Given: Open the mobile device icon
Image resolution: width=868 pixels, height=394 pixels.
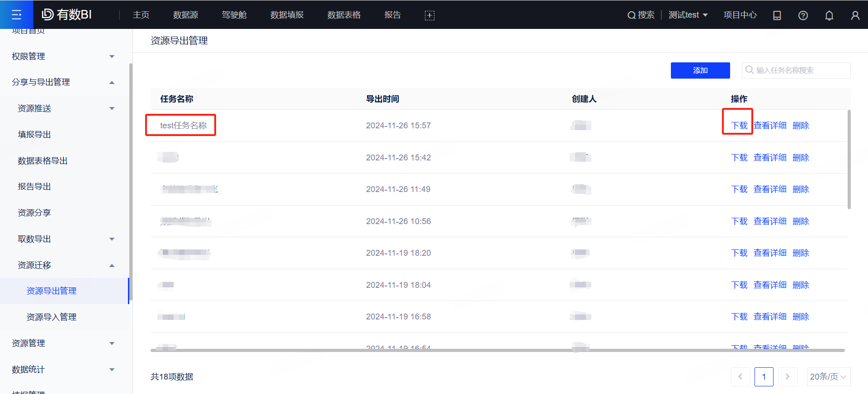Looking at the screenshot, I should click(777, 15).
